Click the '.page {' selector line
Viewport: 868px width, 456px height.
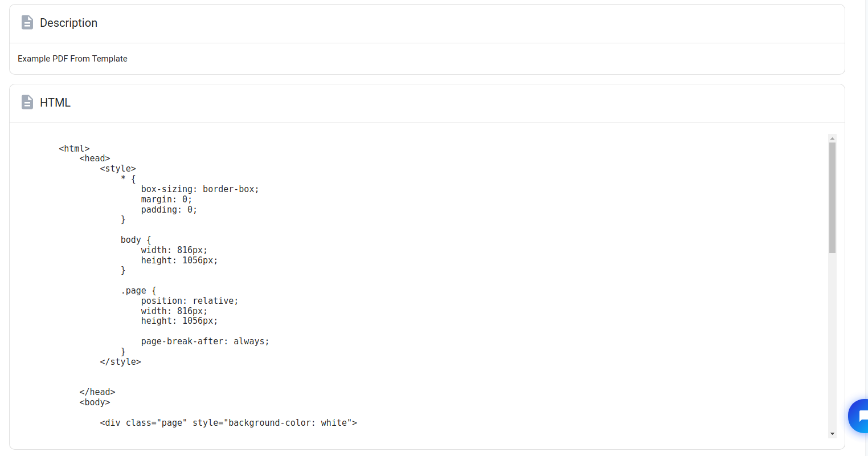click(x=138, y=291)
